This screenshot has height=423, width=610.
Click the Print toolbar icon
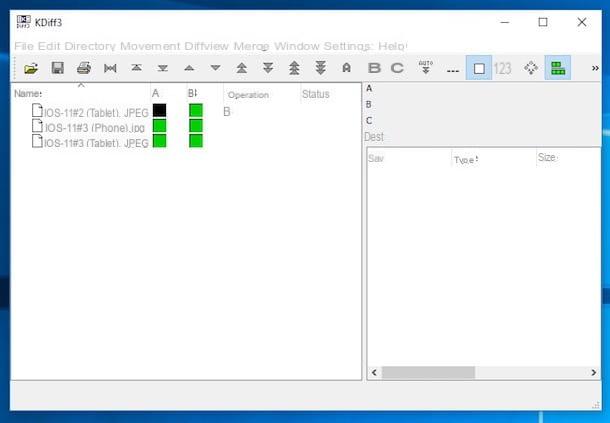point(84,68)
